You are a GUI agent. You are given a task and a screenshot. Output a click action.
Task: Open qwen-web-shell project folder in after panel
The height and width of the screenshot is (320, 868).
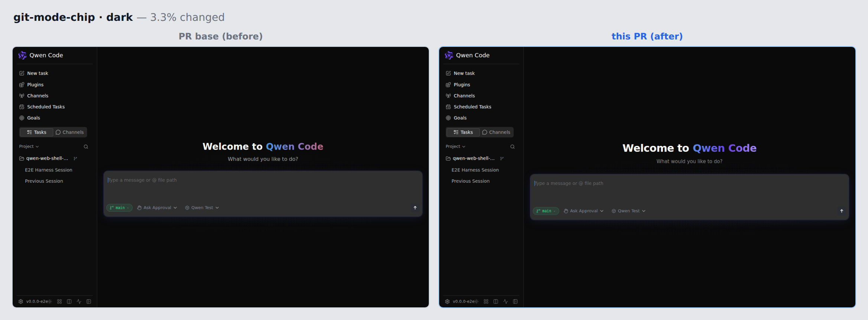click(470, 159)
